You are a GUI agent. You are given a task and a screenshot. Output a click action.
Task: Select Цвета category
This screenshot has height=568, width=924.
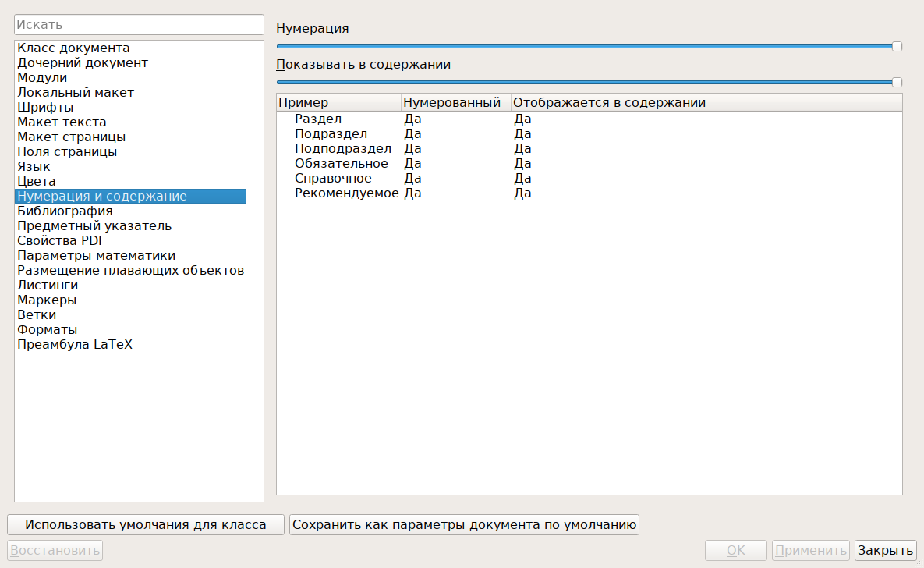click(x=130, y=181)
